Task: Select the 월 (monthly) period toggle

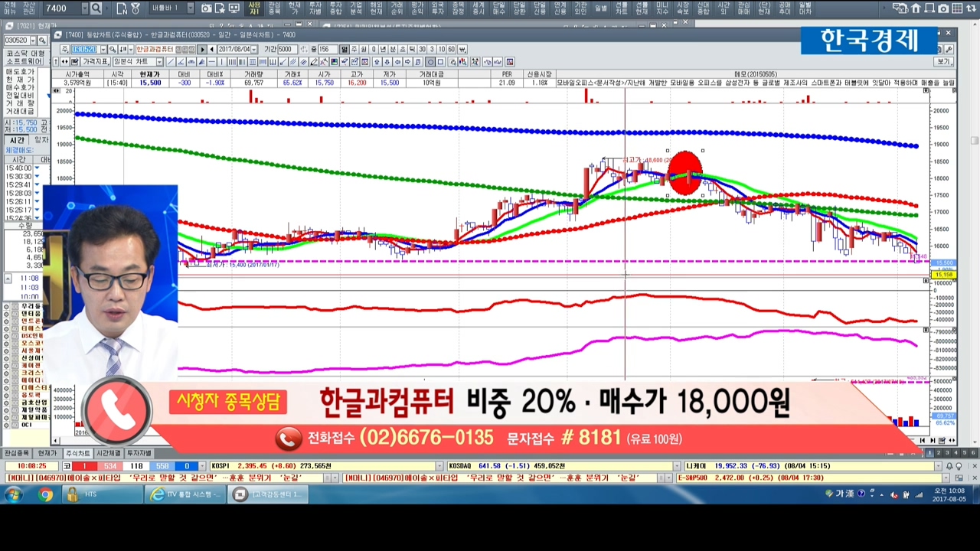Action: pos(362,49)
